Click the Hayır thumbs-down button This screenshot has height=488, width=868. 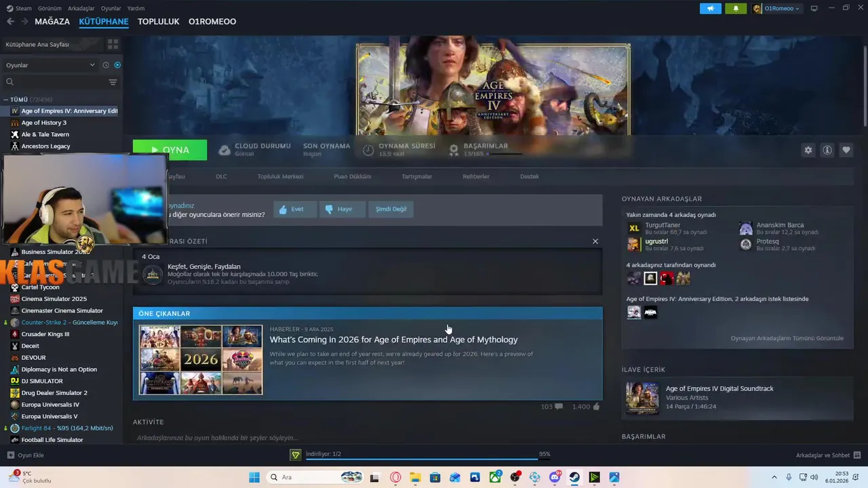coord(342,209)
